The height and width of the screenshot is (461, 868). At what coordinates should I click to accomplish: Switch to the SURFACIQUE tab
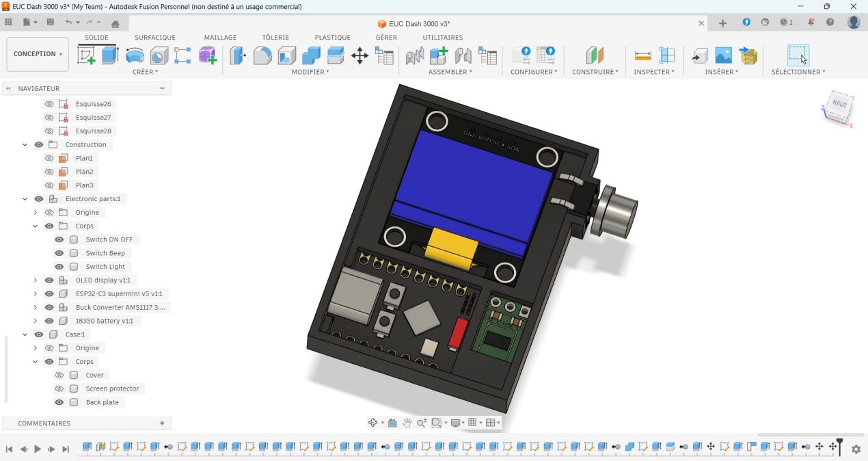pos(154,38)
